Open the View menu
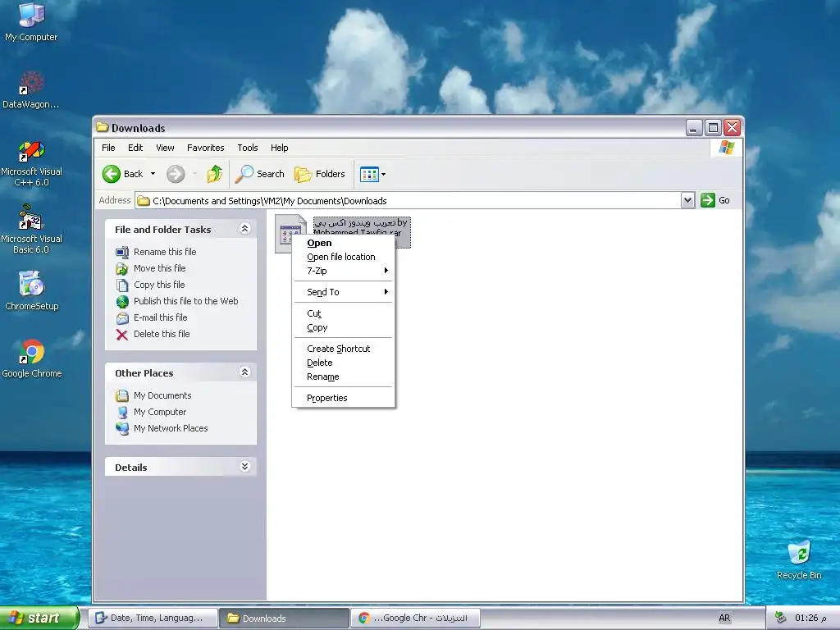Image resolution: width=840 pixels, height=630 pixels. click(x=165, y=148)
